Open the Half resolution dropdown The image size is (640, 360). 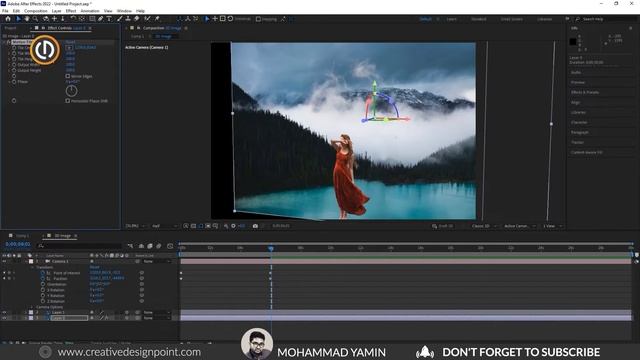click(x=164, y=226)
